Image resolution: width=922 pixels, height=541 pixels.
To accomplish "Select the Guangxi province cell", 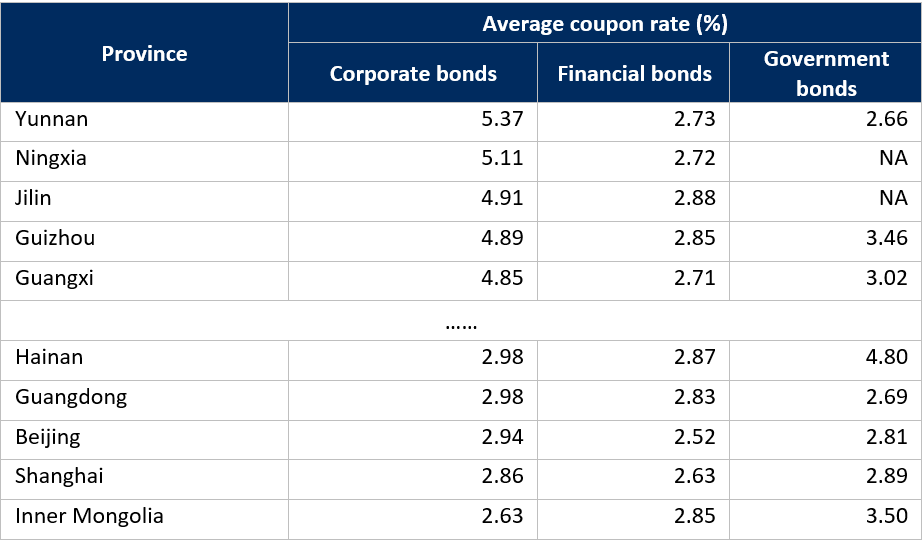I will coord(54,278).
